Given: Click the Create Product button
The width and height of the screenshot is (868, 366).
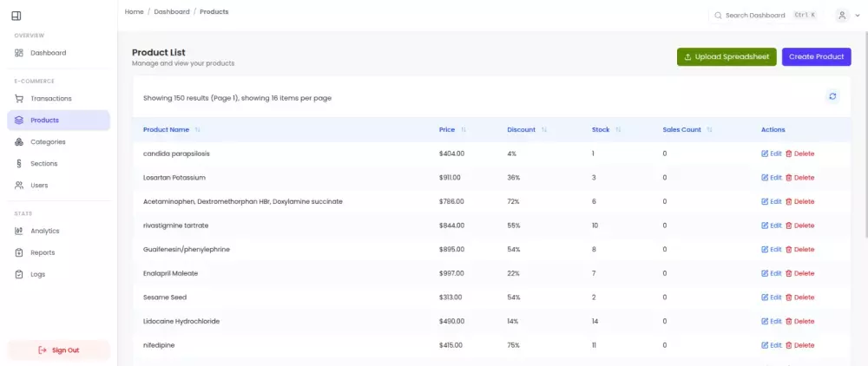Looking at the screenshot, I should tap(816, 57).
